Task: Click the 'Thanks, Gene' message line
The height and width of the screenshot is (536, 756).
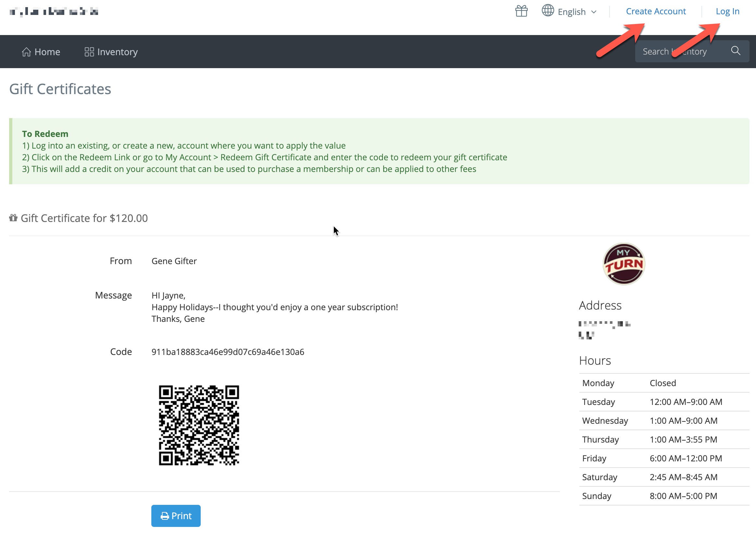Action: [x=178, y=319]
